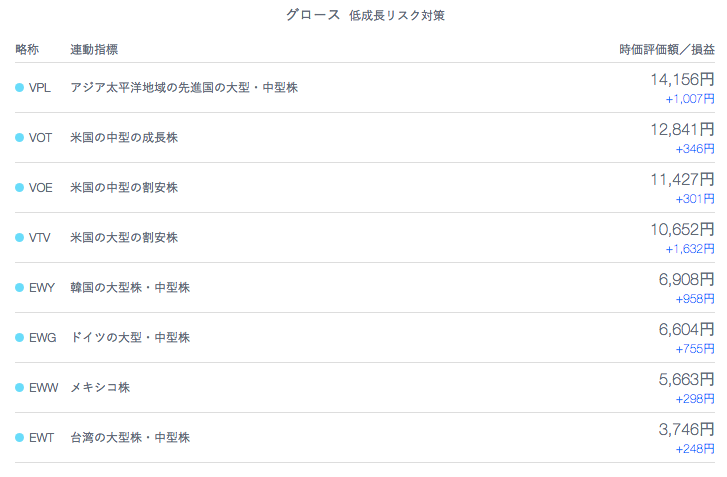Screen dimensions: 727x477
Task: Click the 略称 column header
Action: click(27, 50)
